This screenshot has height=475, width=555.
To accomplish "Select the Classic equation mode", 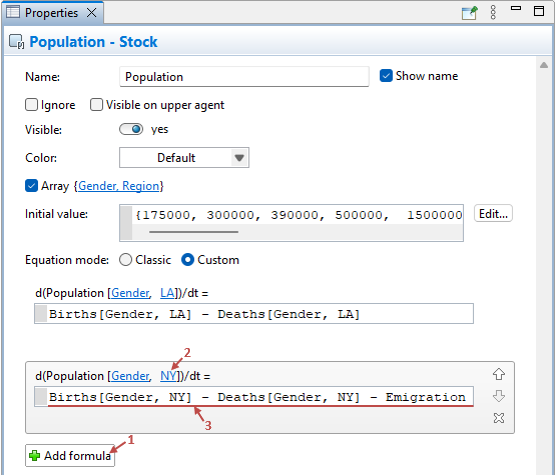I will point(125,260).
